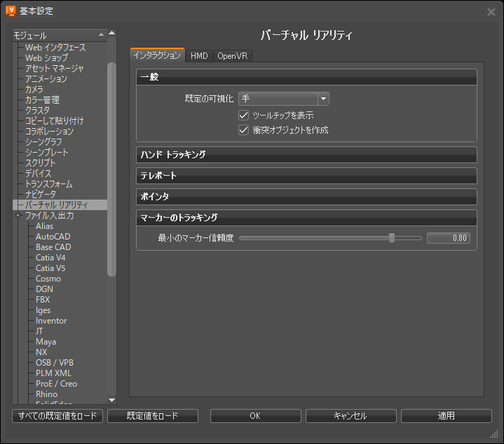The image size is (504, 444).
Task: Click the 最小のマーカー信頼度 slider handle
Action: pyautogui.click(x=392, y=238)
